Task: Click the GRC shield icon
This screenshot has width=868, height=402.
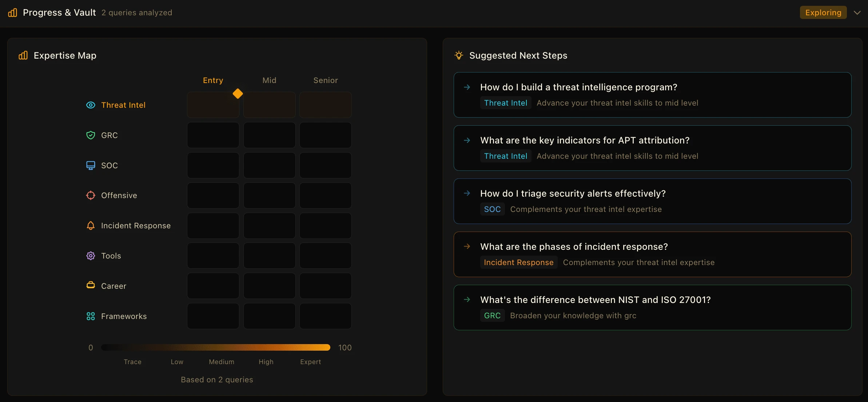Action: tap(91, 135)
